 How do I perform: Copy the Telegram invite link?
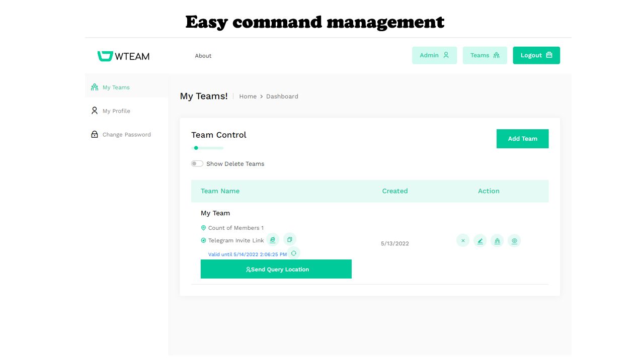tap(290, 240)
